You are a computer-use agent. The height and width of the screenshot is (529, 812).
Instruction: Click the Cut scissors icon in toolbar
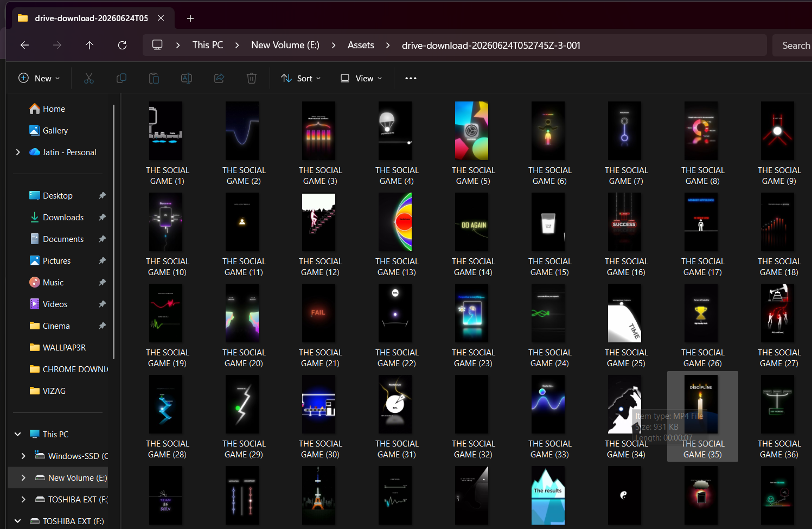point(89,78)
